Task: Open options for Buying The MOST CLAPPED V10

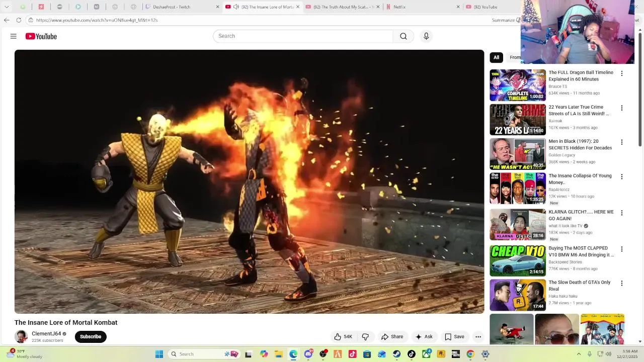Action: pyautogui.click(x=622, y=249)
